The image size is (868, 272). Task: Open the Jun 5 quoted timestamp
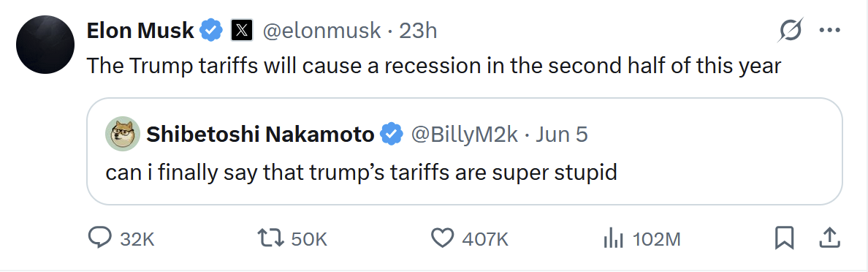pyautogui.click(x=563, y=134)
